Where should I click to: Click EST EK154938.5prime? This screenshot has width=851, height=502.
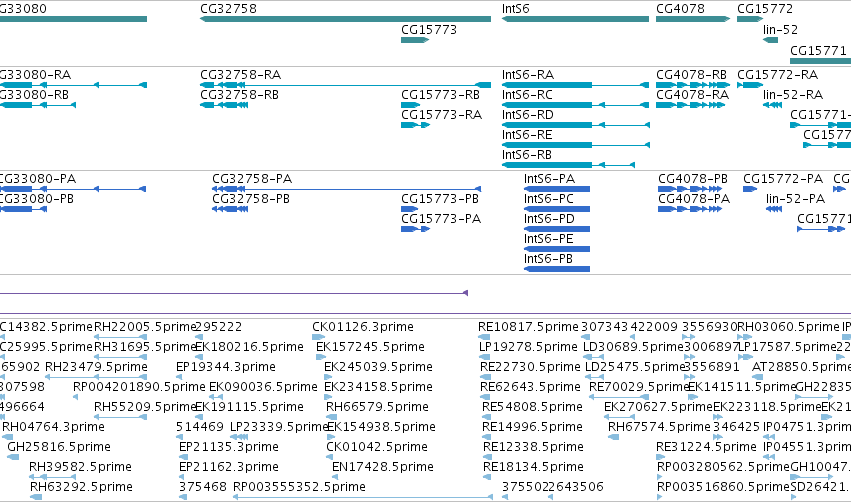tap(330, 437)
